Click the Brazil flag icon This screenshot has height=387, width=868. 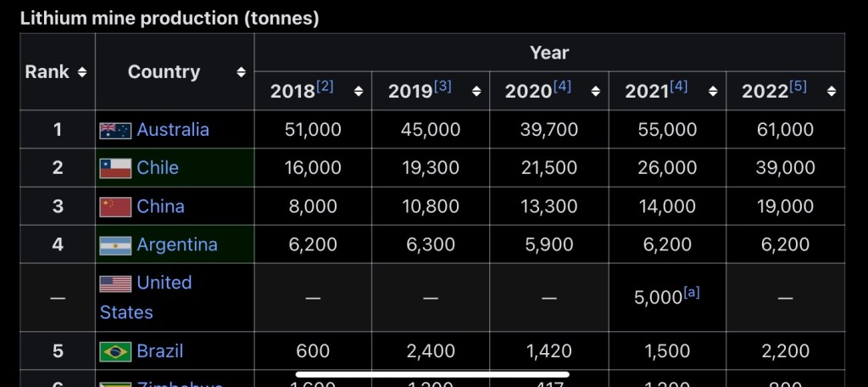pos(115,351)
